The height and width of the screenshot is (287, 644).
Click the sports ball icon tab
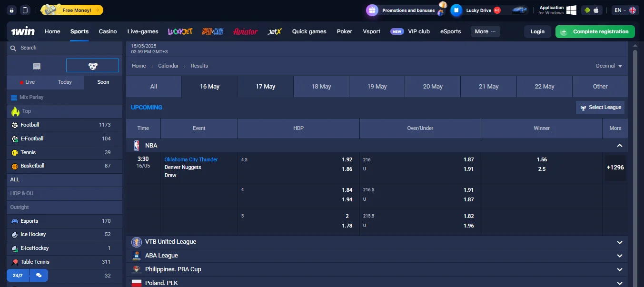(x=92, y=66)
